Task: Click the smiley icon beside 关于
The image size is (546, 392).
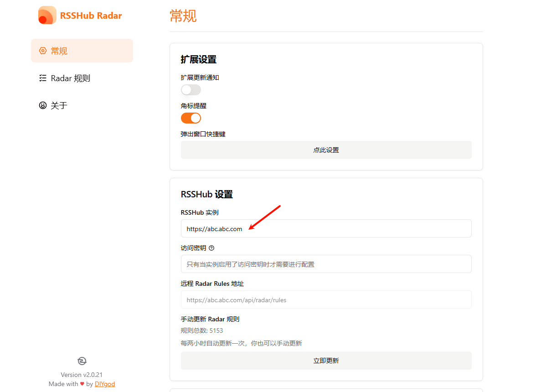Action: point(43,105)
